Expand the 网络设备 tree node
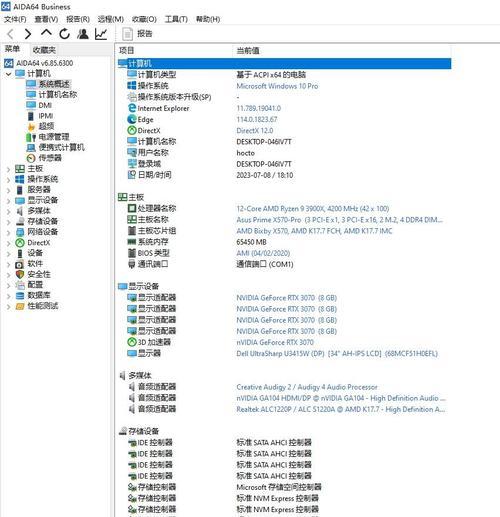Image resolution: width=500 pixels, height=517 pixels. [8, 232]
